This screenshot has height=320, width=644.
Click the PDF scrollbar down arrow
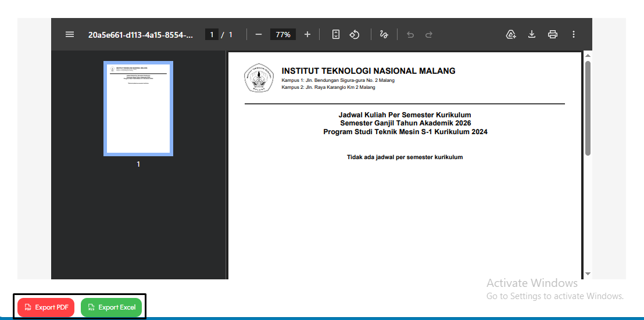588,273
